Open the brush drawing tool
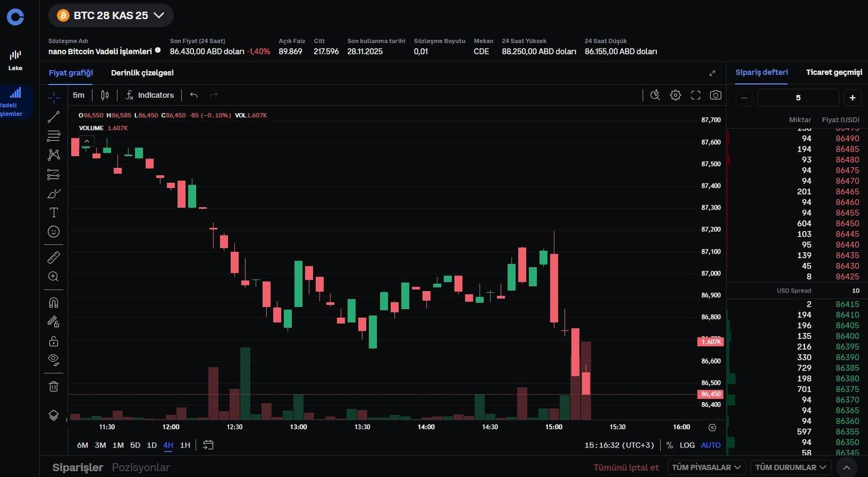Screen dimensions: 868x477 coord(53,193)
